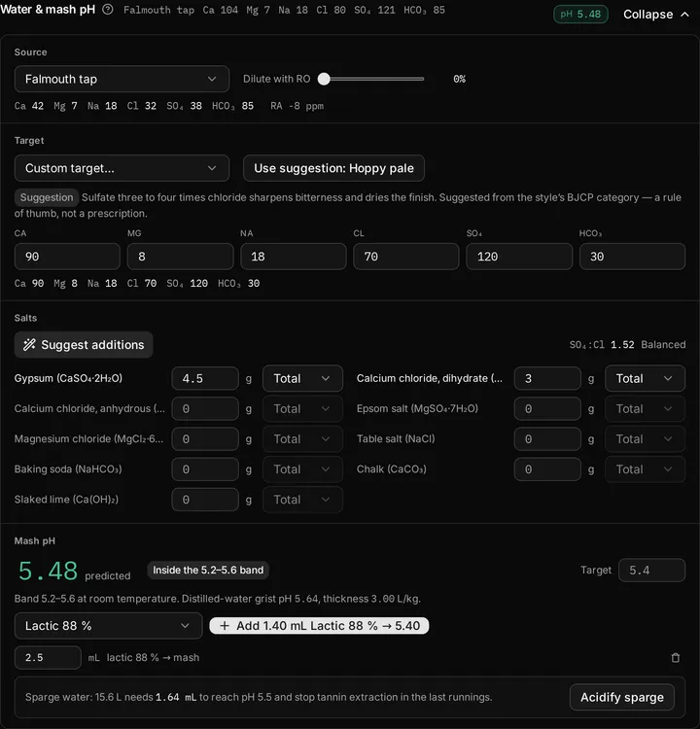Screen dimensions: 700x729
Task: Edit the NA target field
Action: (294, 257)
